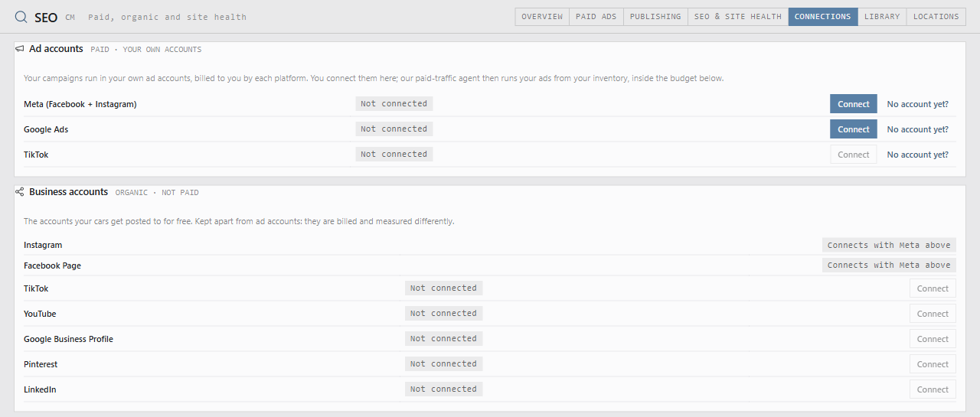The width and height of the screenshot is (980, 417).
Task: Click the 'ORGANIC · NOT PAID' tag
Action: pos(157,193)
